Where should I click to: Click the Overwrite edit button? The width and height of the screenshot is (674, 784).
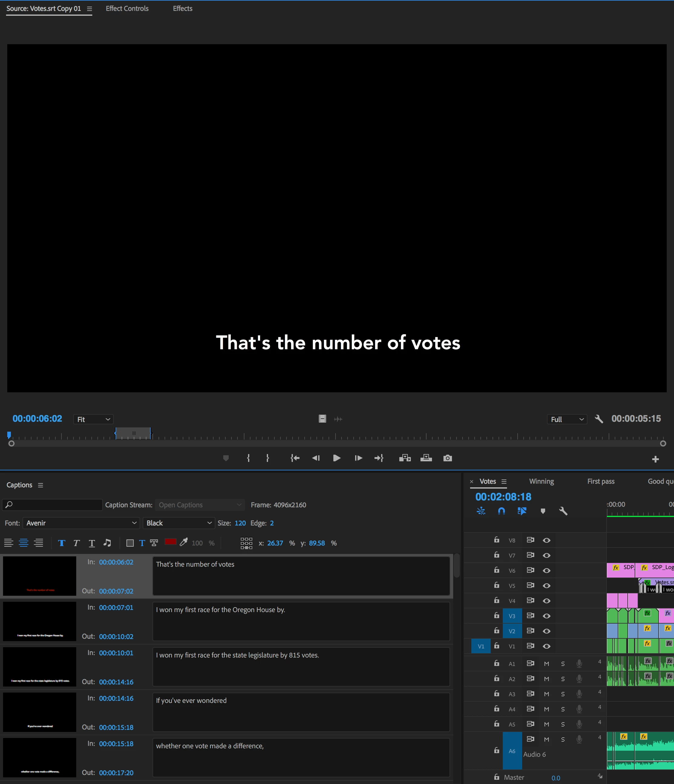pyautogui.click(x=426, y=458)
